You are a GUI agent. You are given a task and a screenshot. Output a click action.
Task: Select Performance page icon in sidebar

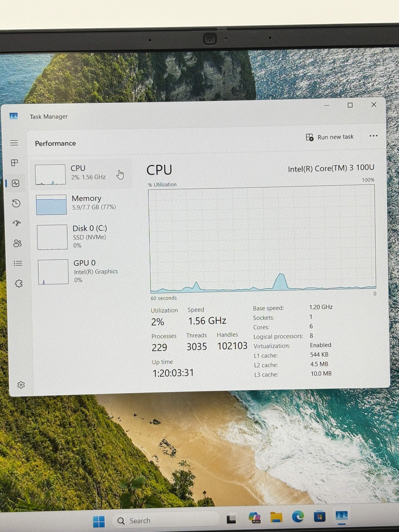click(x=16, y=183)
